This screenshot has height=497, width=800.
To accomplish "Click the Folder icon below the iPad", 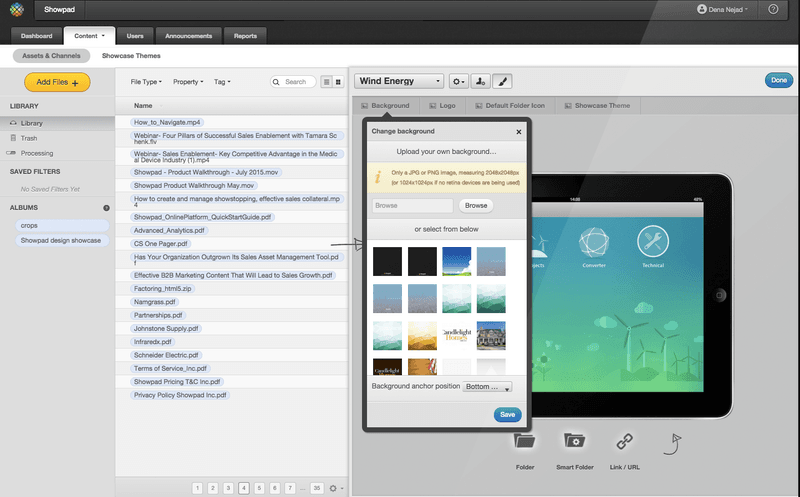I will pos(524,441).
